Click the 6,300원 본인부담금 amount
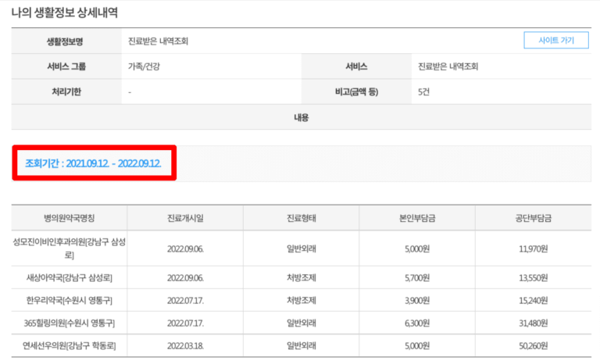The width and height of the screenshot is (600, 364). tap(417, 323)
